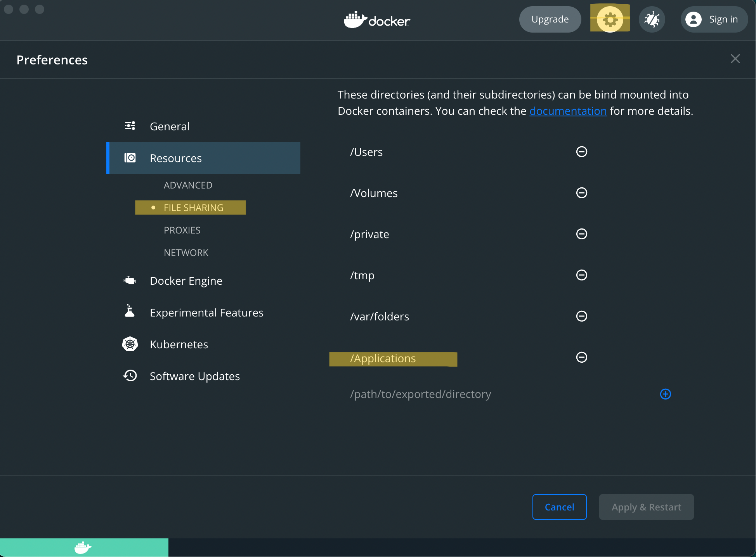Screen dimensions: 756x557
Task: Click the /tmp directory path
Action: (x=362, y=275)
